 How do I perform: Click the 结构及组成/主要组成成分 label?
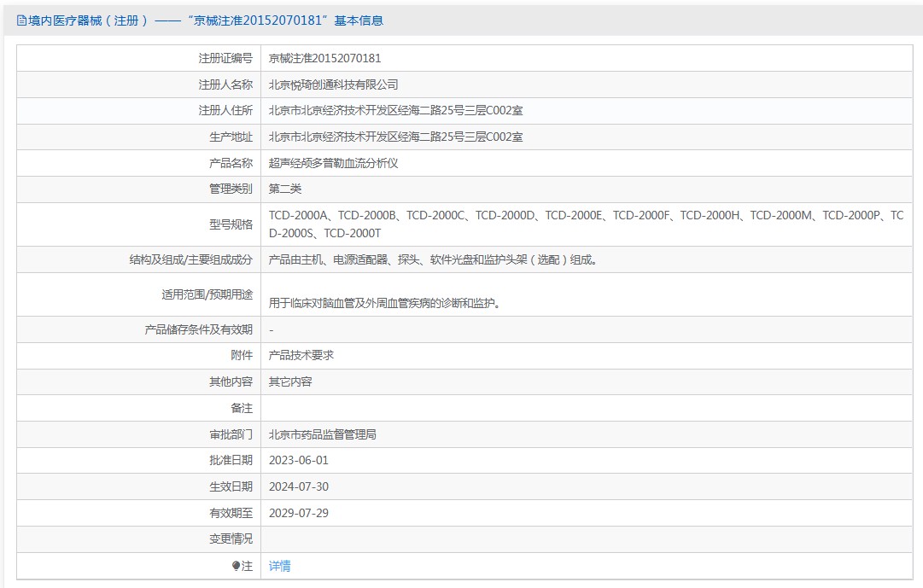click(x=190, y=259)
